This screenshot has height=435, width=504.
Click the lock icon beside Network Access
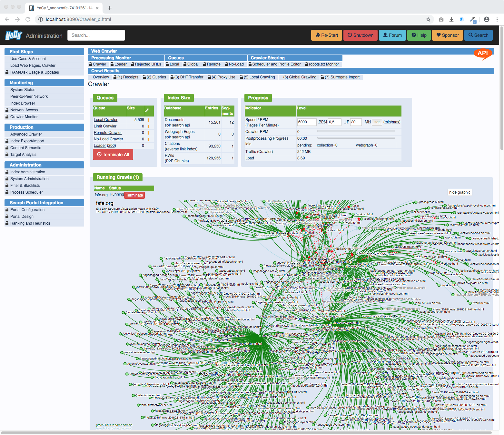7,110
